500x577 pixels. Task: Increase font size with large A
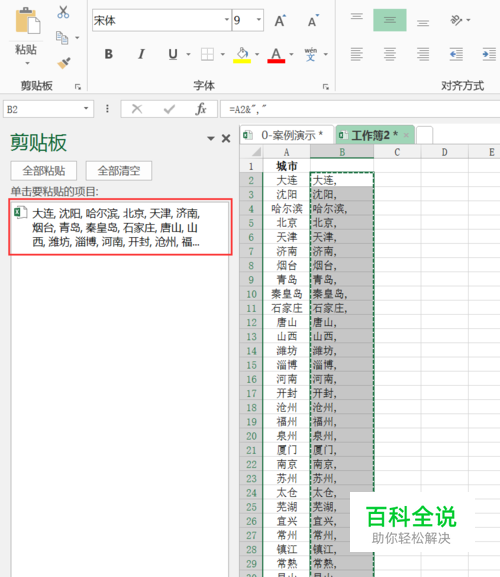(x=280, y=21)
